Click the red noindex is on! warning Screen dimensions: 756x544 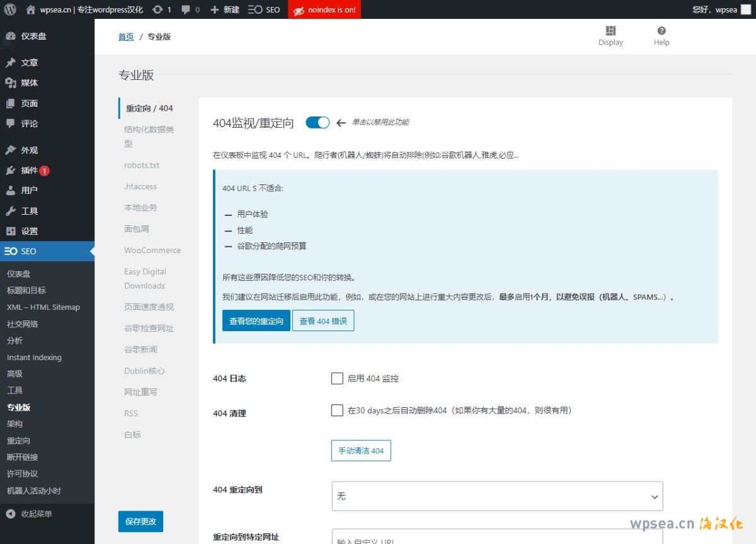[x=324, y=9]
